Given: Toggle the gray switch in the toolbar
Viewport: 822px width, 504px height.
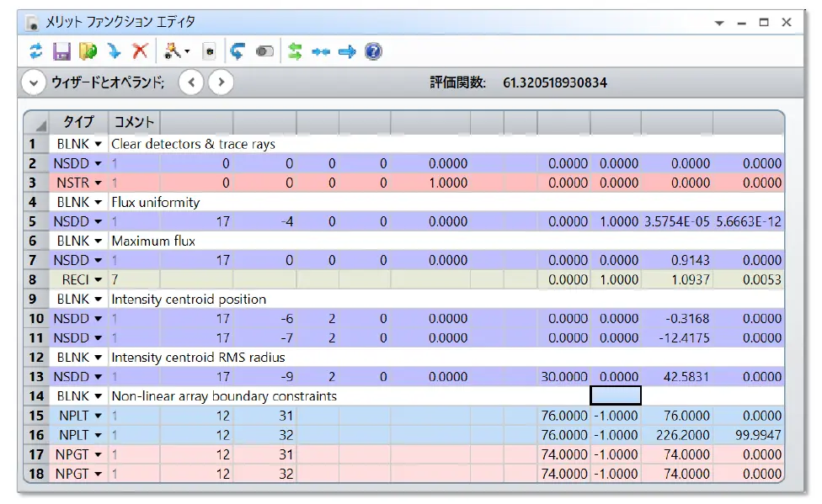Looking at the screenshot, I should pyautogui.click(x=264, y=52).
